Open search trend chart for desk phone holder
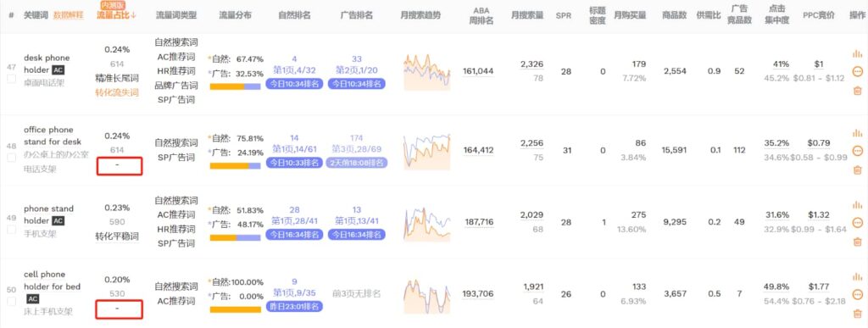The height and width of the screenshot is (328, 868). (427, 72)
